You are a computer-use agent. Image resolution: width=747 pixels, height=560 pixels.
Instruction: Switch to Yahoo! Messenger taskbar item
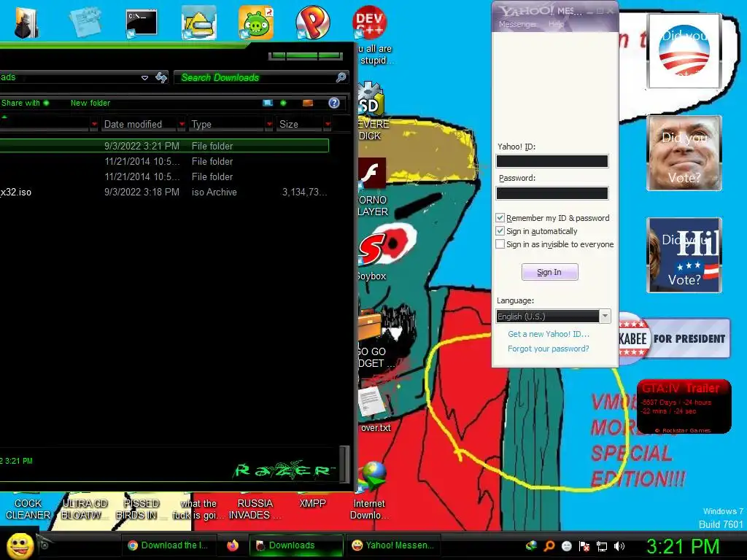click(393, 545)
